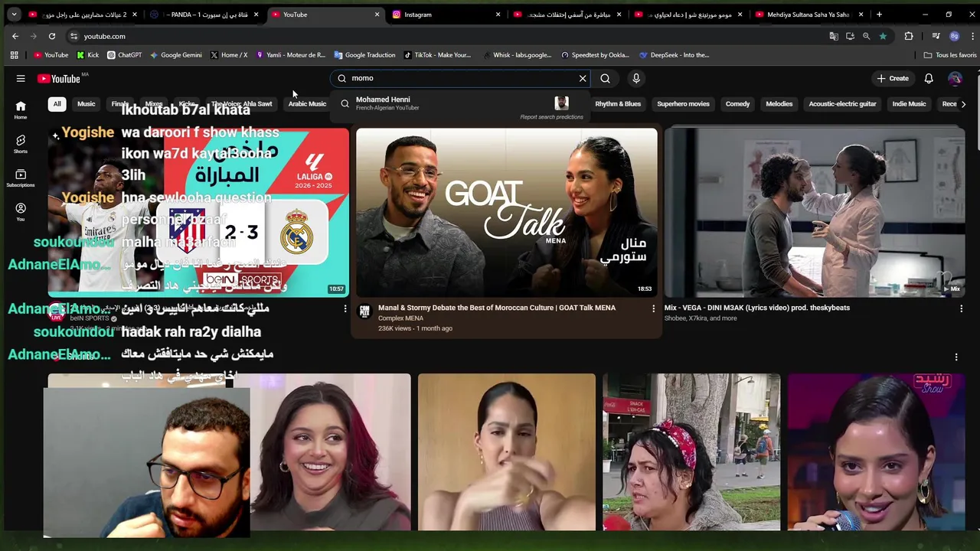Open the Google Gemini bookmark
980x551 pixels.
(x=176, y=55)
